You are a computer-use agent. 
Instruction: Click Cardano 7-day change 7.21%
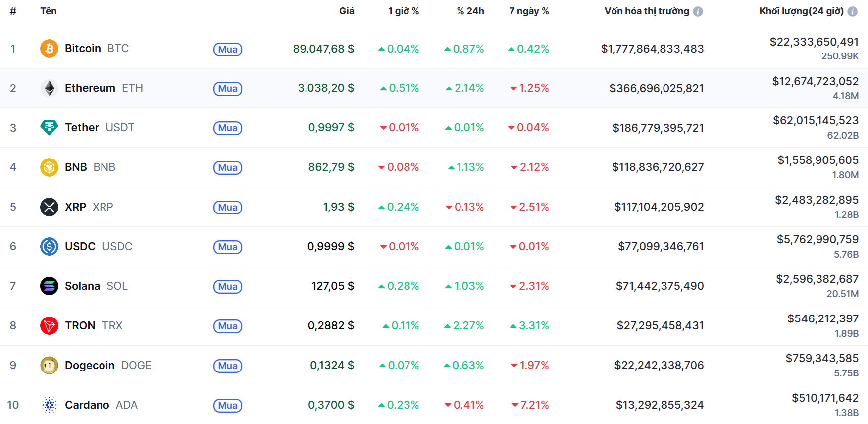click(530, 405)
